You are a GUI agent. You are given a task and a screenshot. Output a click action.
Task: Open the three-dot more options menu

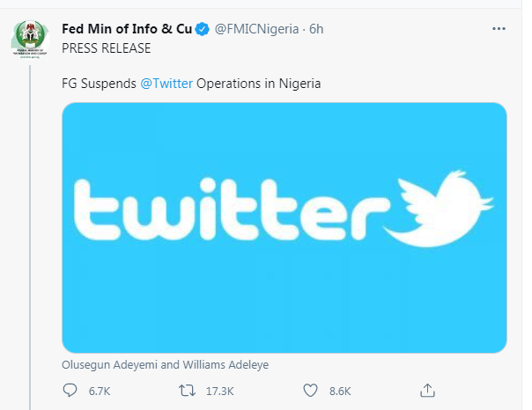point(499,29)
